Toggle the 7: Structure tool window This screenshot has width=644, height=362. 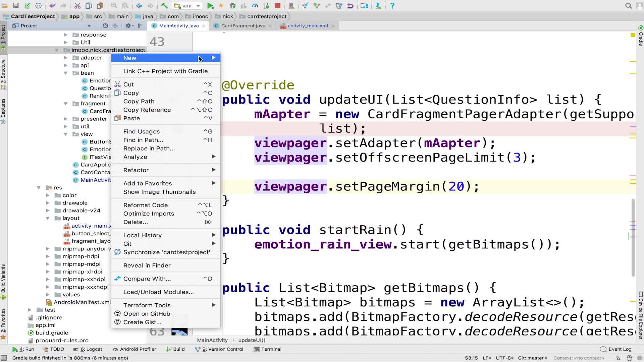pos(3,71)
